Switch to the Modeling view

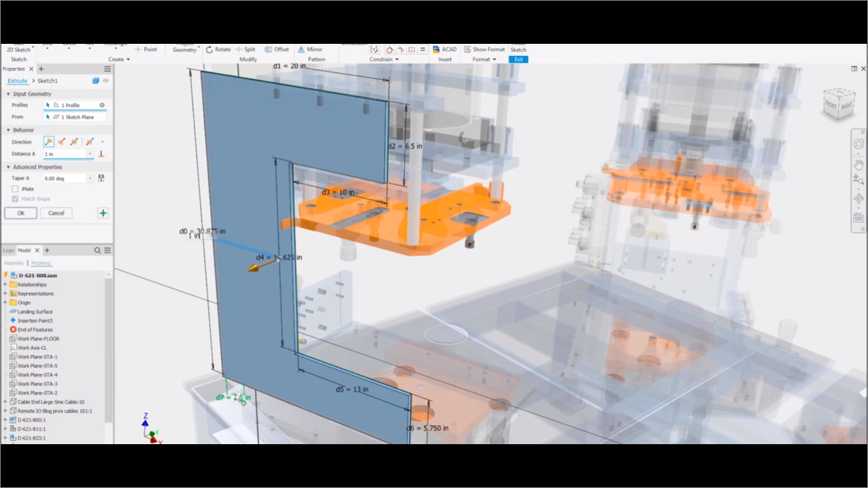tap(41, 263)
